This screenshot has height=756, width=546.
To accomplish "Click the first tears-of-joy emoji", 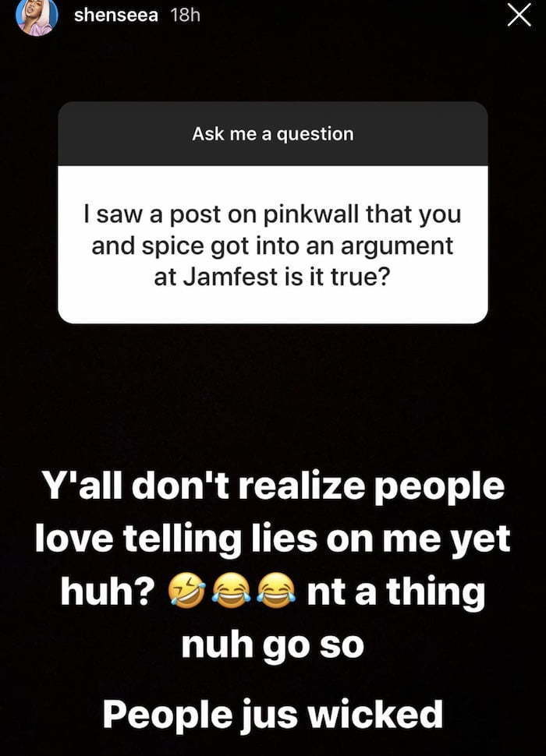I will [231, 592].
